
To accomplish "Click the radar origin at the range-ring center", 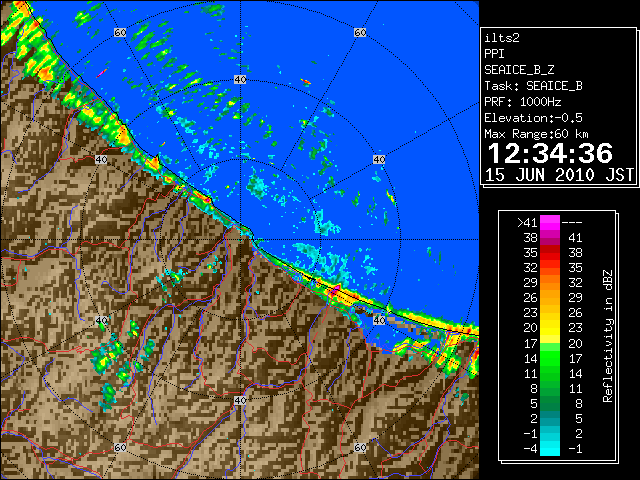I will [x=240, y=240].
